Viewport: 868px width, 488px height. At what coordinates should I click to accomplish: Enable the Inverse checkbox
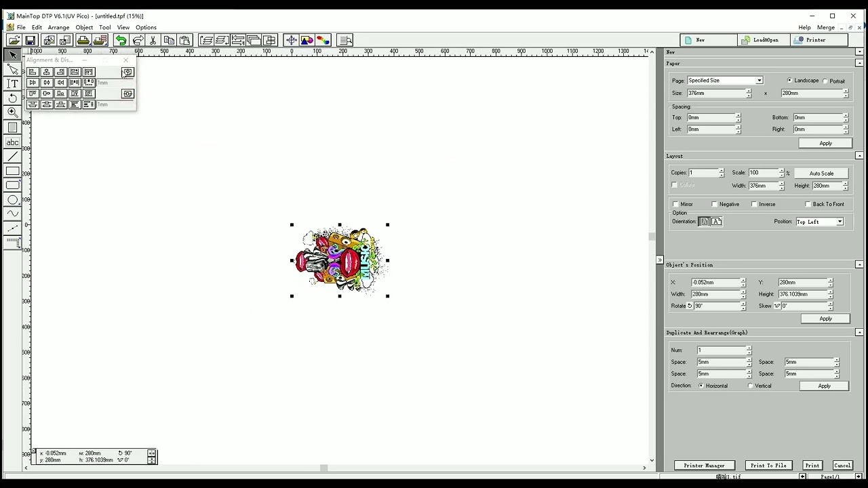click(x=754, y=204)
